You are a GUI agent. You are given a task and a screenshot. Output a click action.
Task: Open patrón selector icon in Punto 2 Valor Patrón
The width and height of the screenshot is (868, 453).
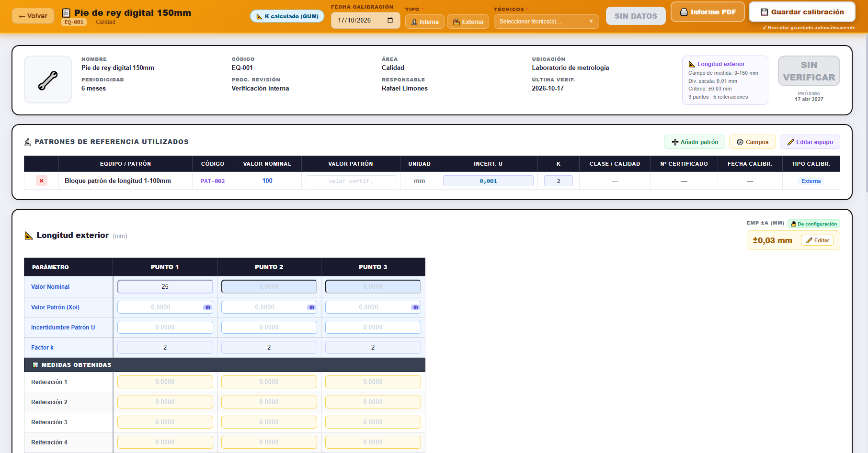[311, 307]
